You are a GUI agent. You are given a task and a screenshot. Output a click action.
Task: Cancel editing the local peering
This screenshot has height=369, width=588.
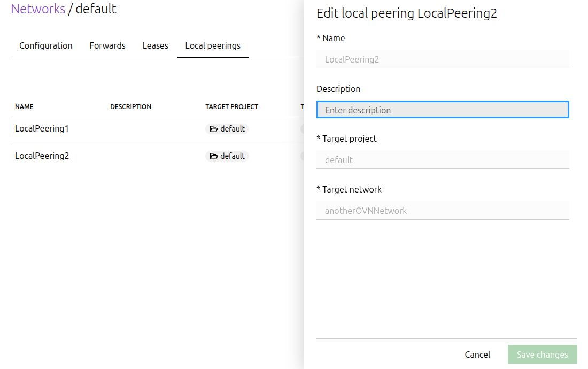(x=477, y=355)
